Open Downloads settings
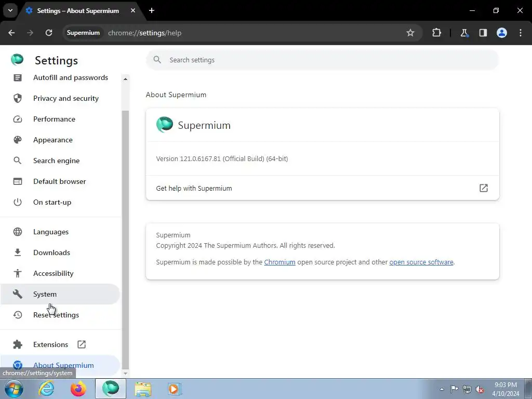Viewport: 532px width, 399px height. pyautogui.click(x=60, y=252)
